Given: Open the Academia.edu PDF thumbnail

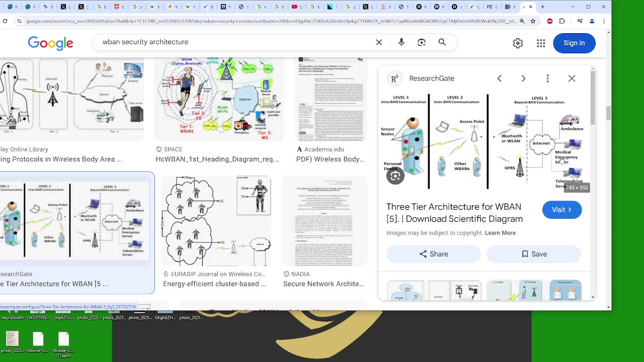Looking at the screenshot, I should [331, 100].
